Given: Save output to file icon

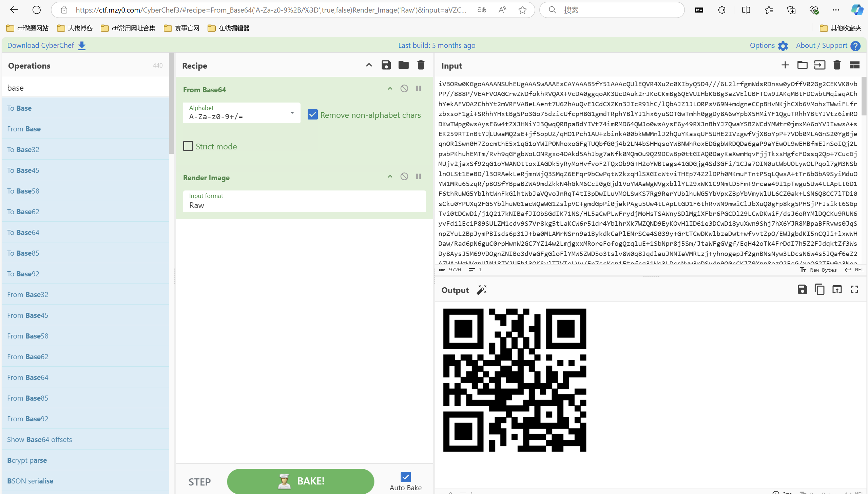Looking at the screenshot, I should 802,289.
